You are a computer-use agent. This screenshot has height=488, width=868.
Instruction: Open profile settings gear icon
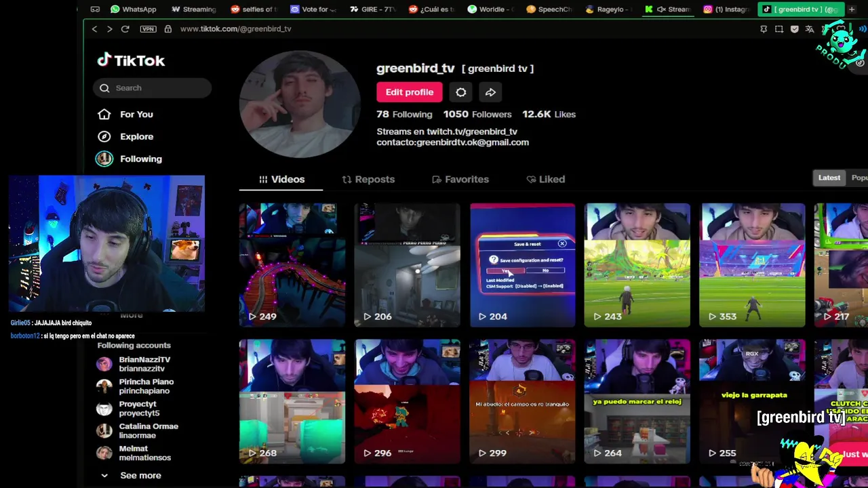[x=460, y=92]
